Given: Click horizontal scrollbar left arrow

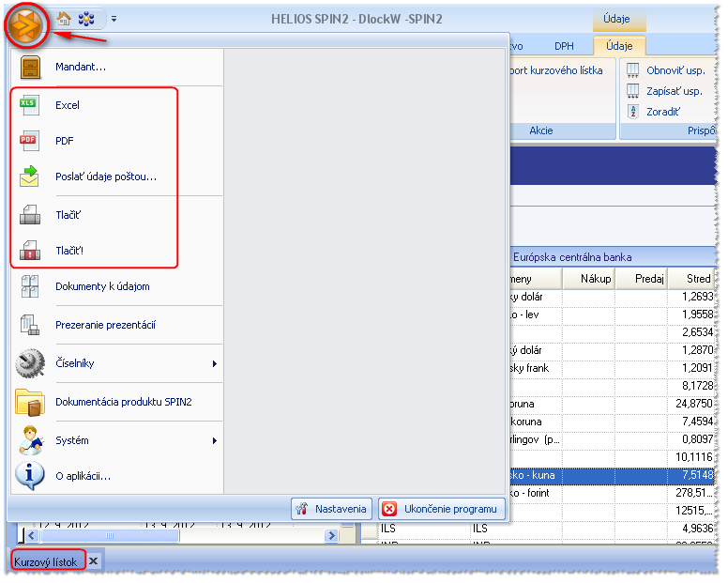Looking at the screenshot, I should point(32,535).
